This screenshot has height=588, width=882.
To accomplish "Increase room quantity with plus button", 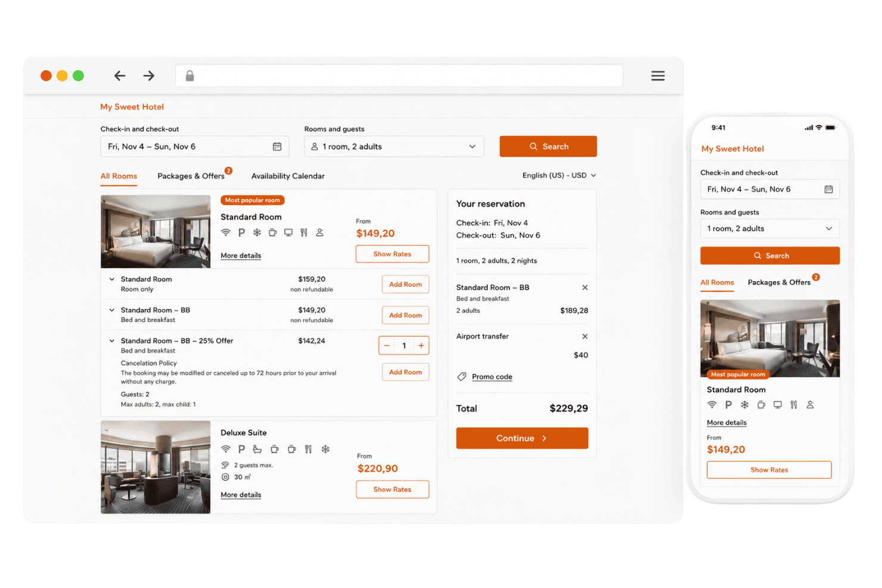I will [x=421, y=346].
